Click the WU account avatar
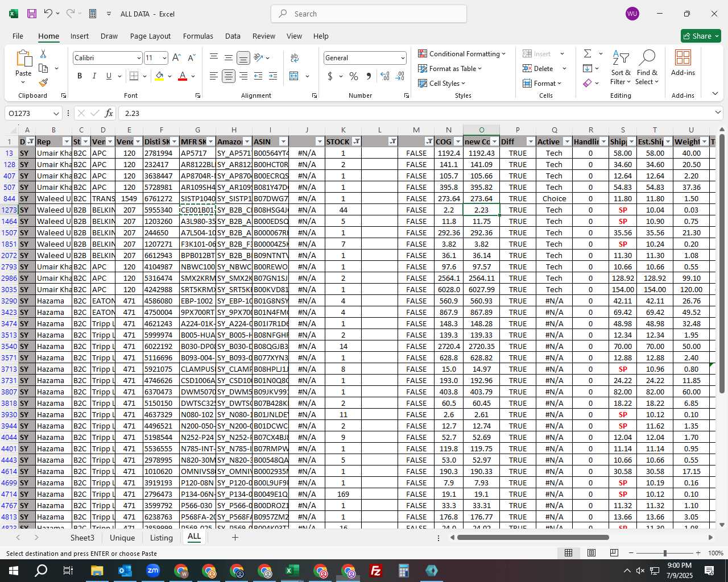728x582 pixels. (632, 14)
